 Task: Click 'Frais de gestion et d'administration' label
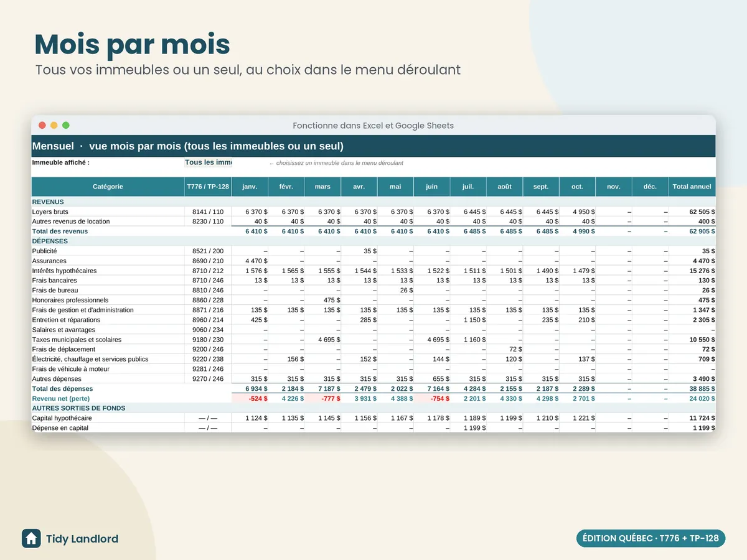pos(83,310)
